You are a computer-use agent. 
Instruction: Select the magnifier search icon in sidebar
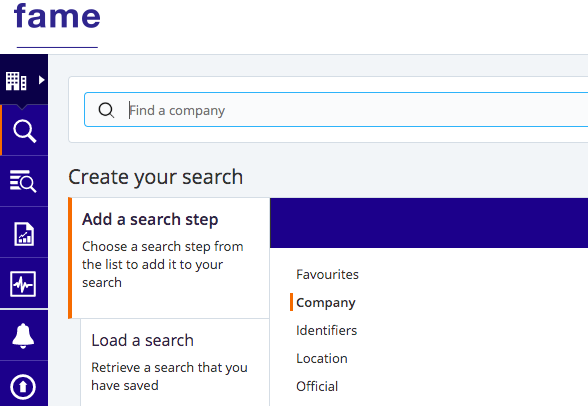tap(24, 131)
